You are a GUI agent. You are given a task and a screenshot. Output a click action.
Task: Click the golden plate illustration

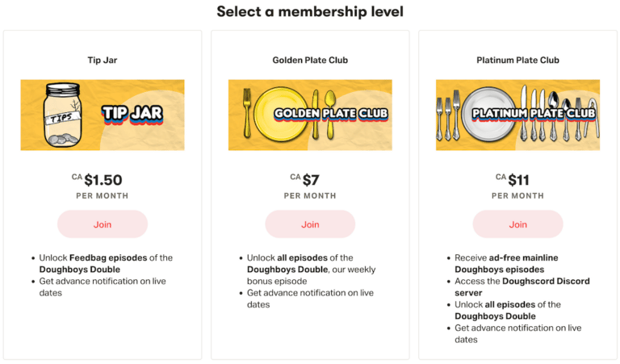pos(280,115)
